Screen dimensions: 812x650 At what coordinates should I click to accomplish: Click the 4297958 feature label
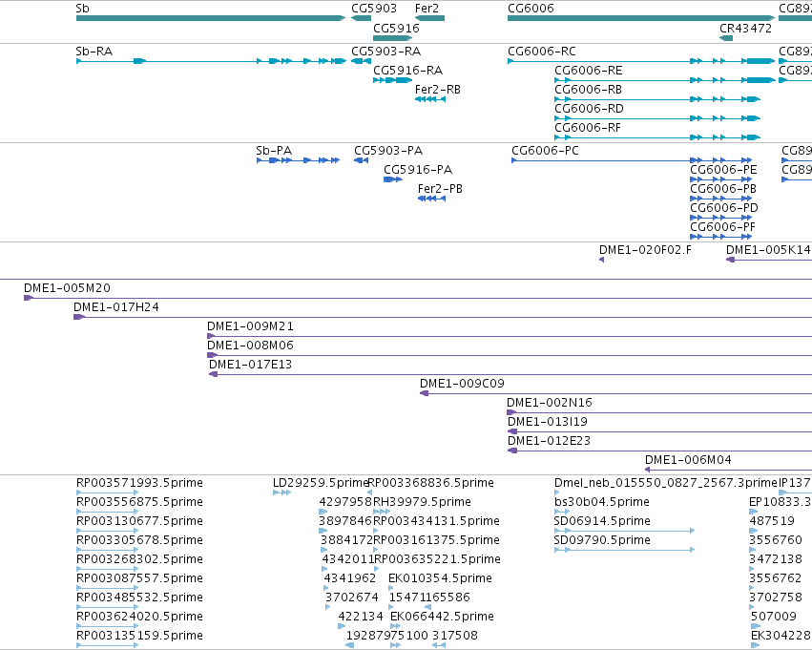[x=345, y=502]
